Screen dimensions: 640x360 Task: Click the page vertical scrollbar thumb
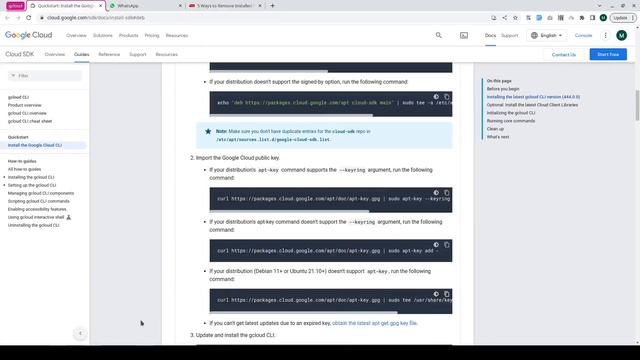click(x=637, y=105)
